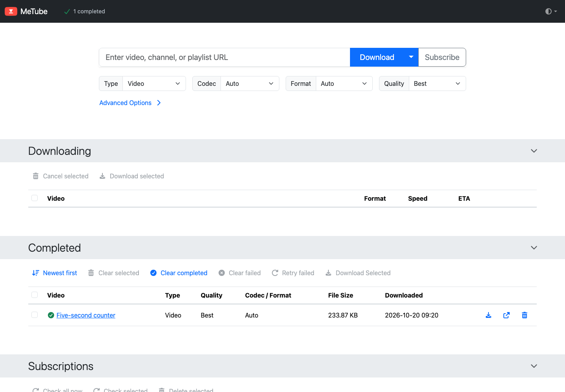565x392 pixels.
Task: Click the ETA column header
Action: [x=464, y=198]
